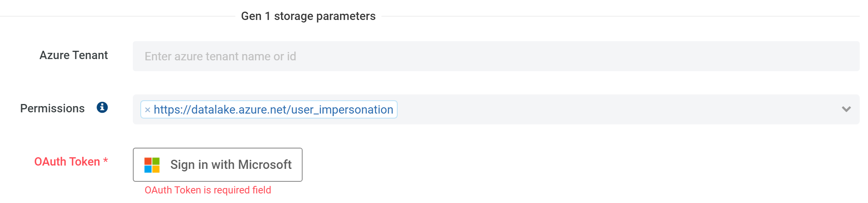The height and width of the screenshot is (203, 868).
Task: Click divider line left of Gen 1 heading
Action: [116, 16]
